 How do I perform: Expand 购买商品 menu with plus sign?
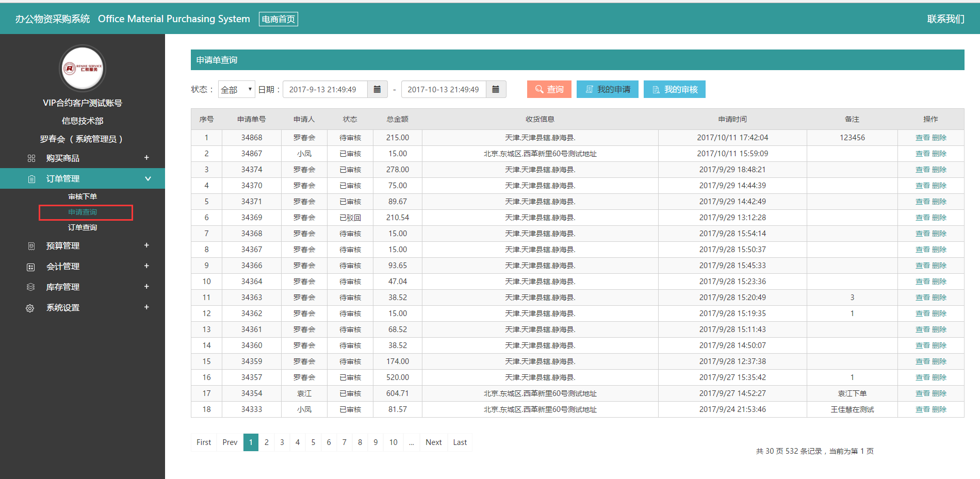146,158
